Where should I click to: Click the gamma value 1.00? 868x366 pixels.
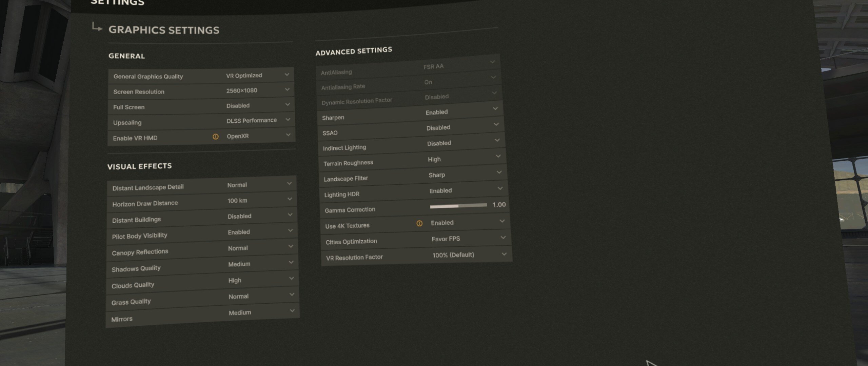coord(499,204)
